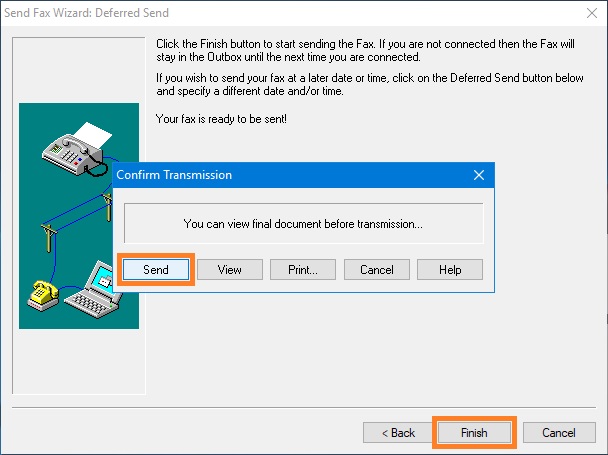This screenshot has height=455, width=608.
Task: Click the 'Your fax is ready to be sent!' text
Action: (221, 119)
